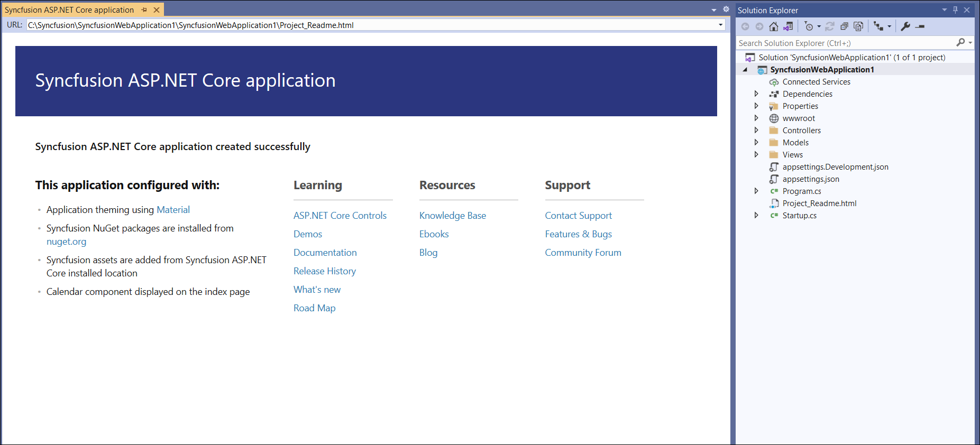Click the Show All Files icon
980x445 pixels.
click(858, 26)
